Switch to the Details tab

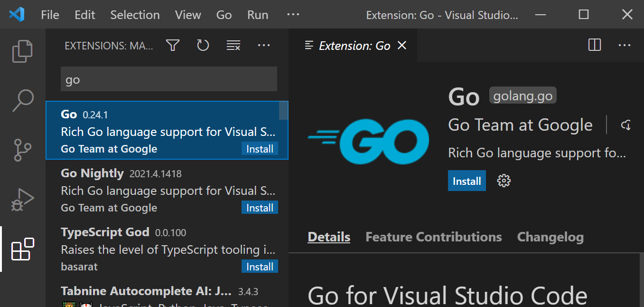click(329, 237)
